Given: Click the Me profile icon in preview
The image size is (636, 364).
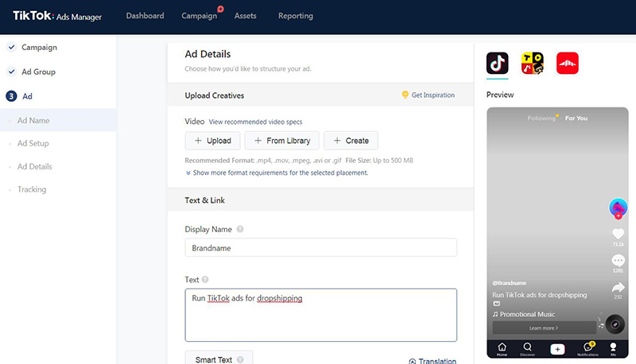Looking at the screenshot, I should [x=613, y=347].
